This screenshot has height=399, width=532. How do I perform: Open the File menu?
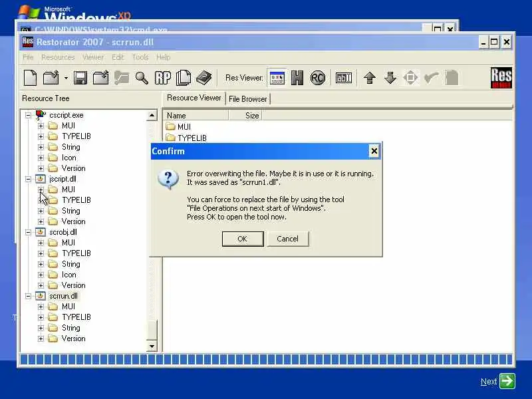[x=28, y=57]
